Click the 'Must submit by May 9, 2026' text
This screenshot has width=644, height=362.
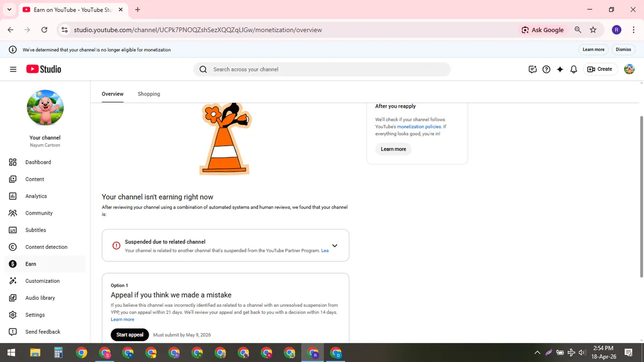[x=182, y=335]
